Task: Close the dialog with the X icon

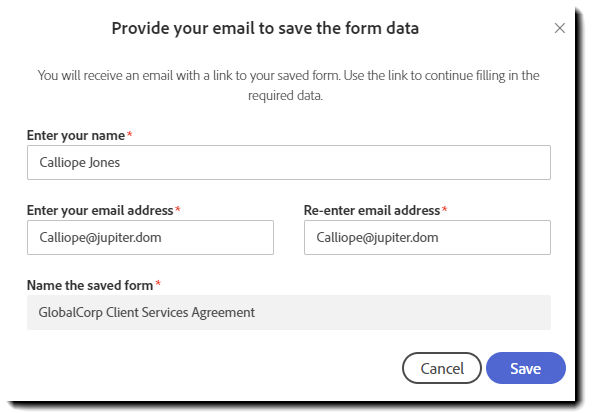Action: [559, 28]
